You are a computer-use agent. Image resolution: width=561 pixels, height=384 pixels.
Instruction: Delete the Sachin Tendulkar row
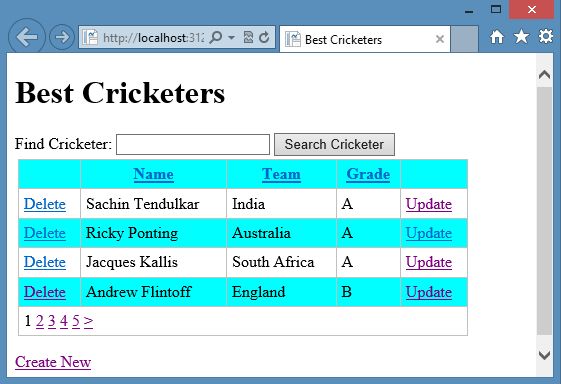coord(45,204)
